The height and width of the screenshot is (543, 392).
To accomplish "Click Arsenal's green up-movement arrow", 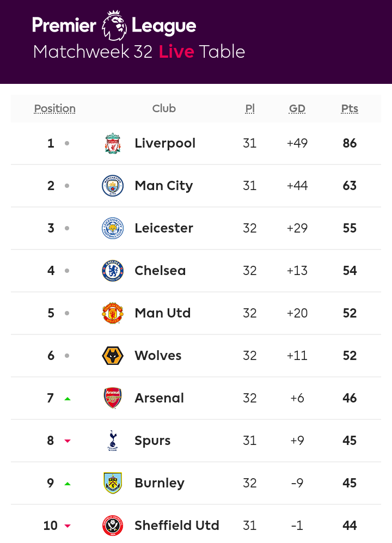I will pyautogui.click(x=68, y=399).
